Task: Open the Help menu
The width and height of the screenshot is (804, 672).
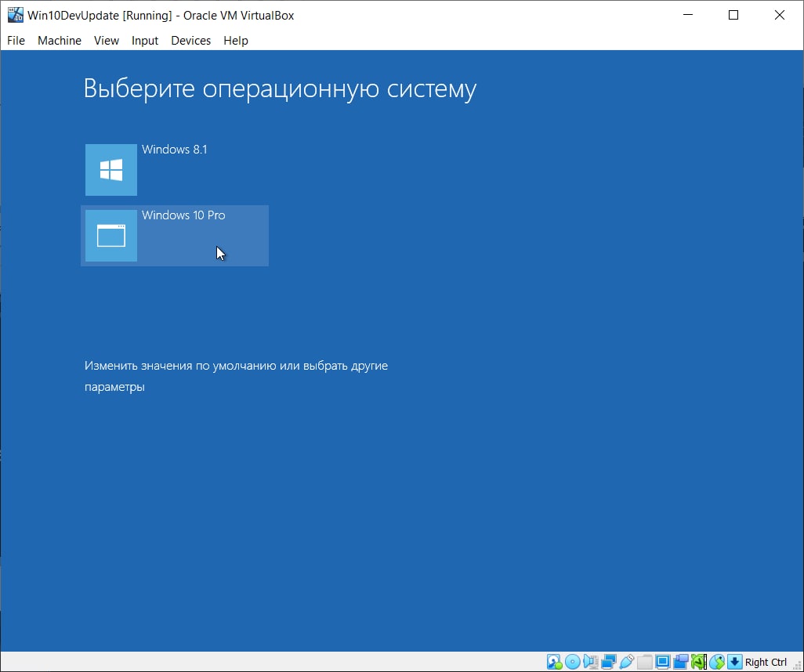Action: click(236, 41)
